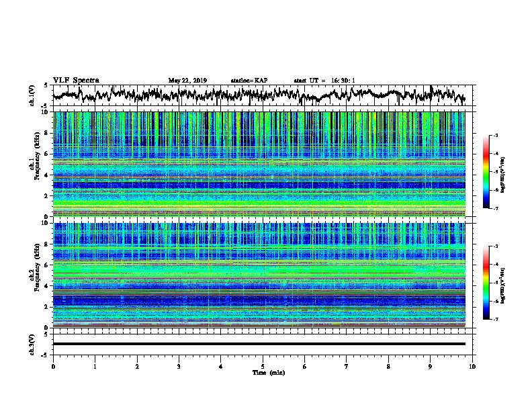This screenshot has width=532, height=411.
Task: Click the "8" tick on the time axis
Action: click(388, 367)
